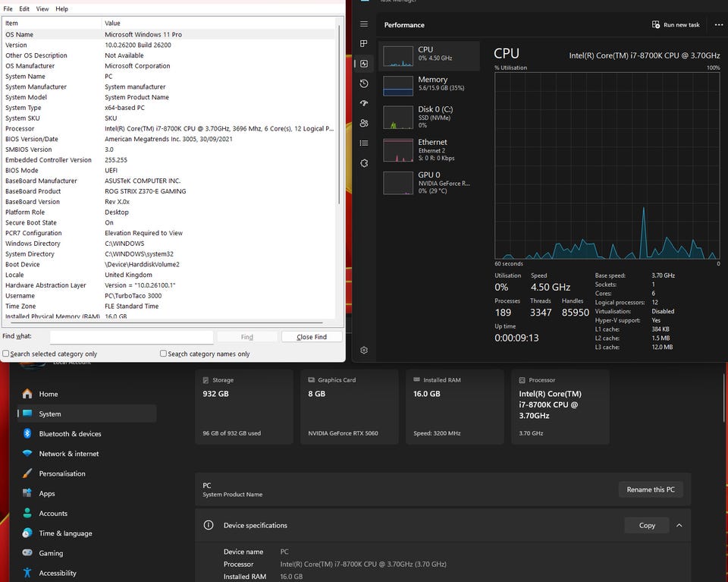The height and width of the screenshot is (582, 728).
Task: Open the View menu in System Information
Action: point(42,9)
